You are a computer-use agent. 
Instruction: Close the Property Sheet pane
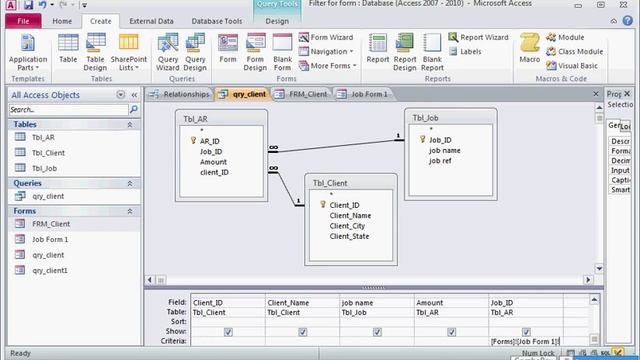pyautogui.click(x=627, y=94)
